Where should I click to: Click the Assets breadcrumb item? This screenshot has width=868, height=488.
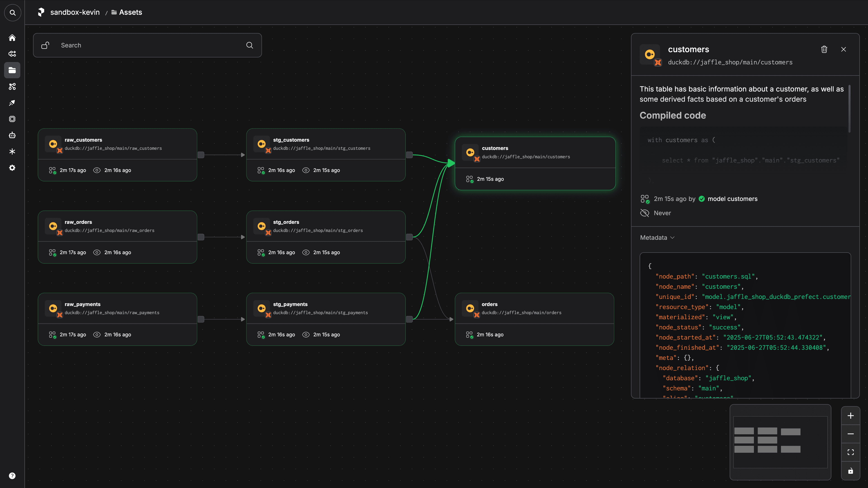[130, 12]
